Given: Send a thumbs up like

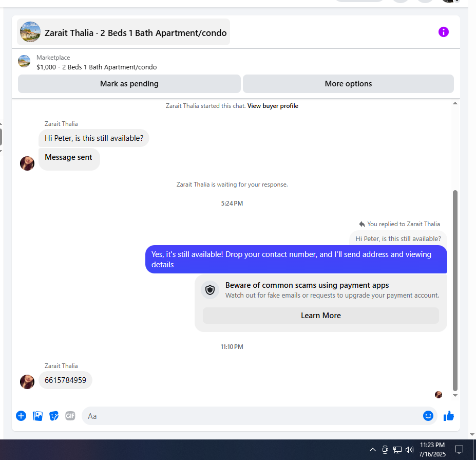Looking at the screenshot, I should pos(449,416).
